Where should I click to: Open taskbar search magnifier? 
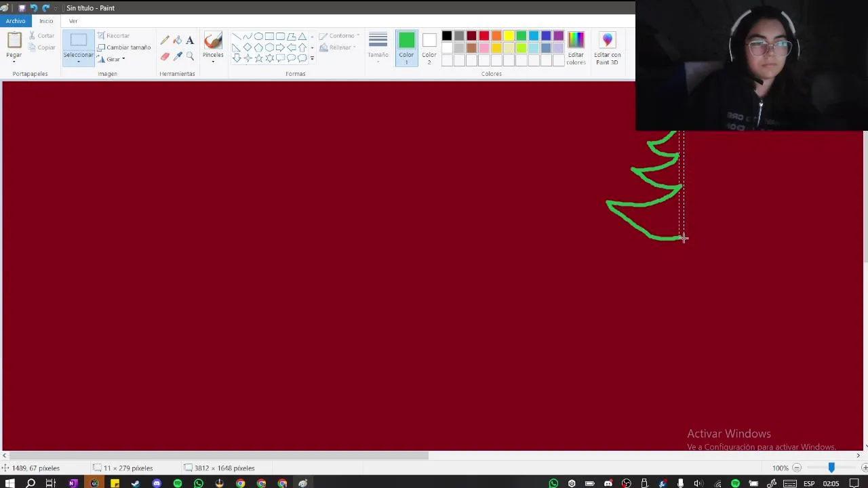click(x=31, y=483)
